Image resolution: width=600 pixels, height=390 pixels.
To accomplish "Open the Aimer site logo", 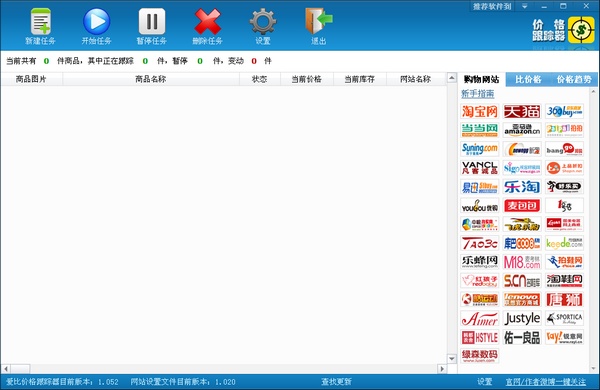I will click(480, 318).
